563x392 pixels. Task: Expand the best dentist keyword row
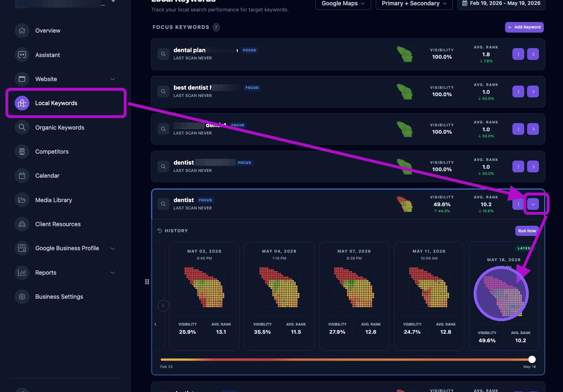tap(533, 92)
